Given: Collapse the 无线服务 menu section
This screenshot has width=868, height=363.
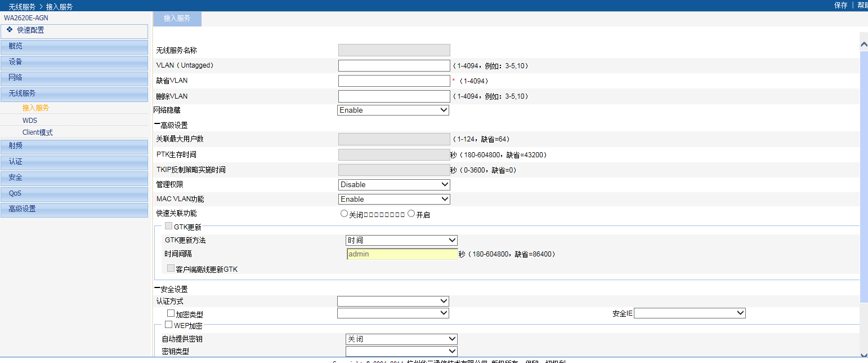Looking at the screenshot, I should pyautogui.click(x=74, y=94).
